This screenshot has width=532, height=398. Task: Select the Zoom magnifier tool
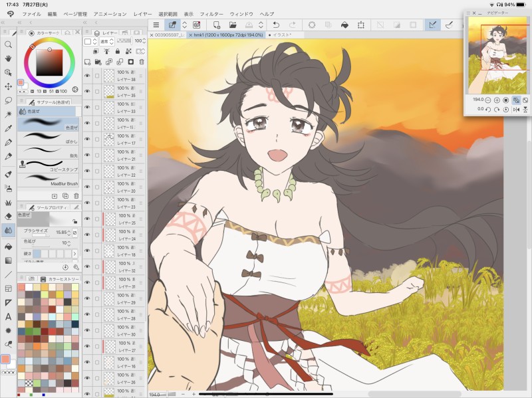[x=8, y=45]
